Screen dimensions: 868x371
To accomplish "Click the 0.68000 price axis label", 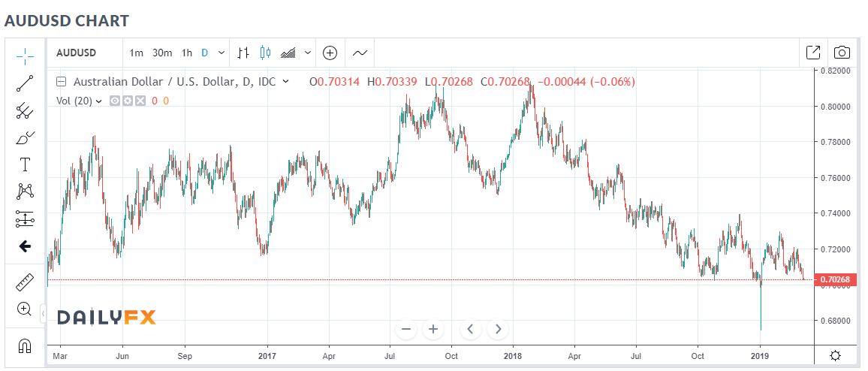I will (835, 321).
